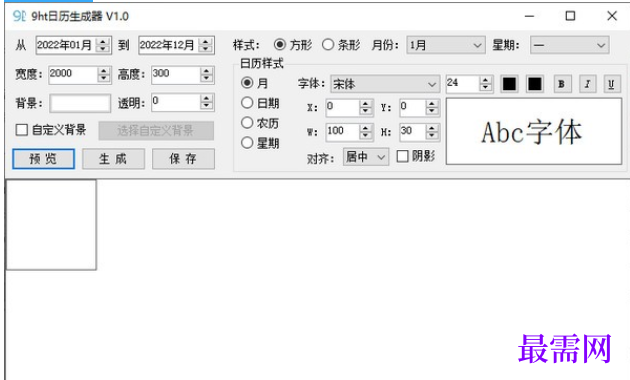
Task: Increase font size with up arrow
Action: click(x=485, y=80)
